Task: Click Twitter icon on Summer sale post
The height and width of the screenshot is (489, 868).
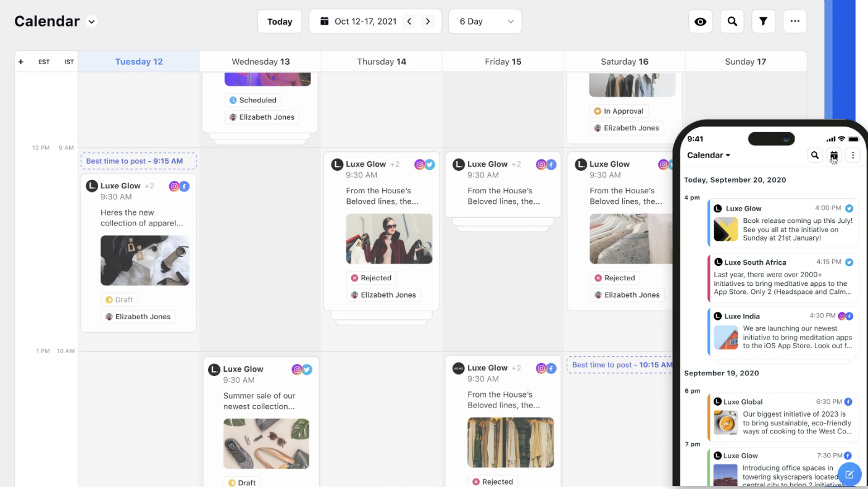Action: [307, 369]
